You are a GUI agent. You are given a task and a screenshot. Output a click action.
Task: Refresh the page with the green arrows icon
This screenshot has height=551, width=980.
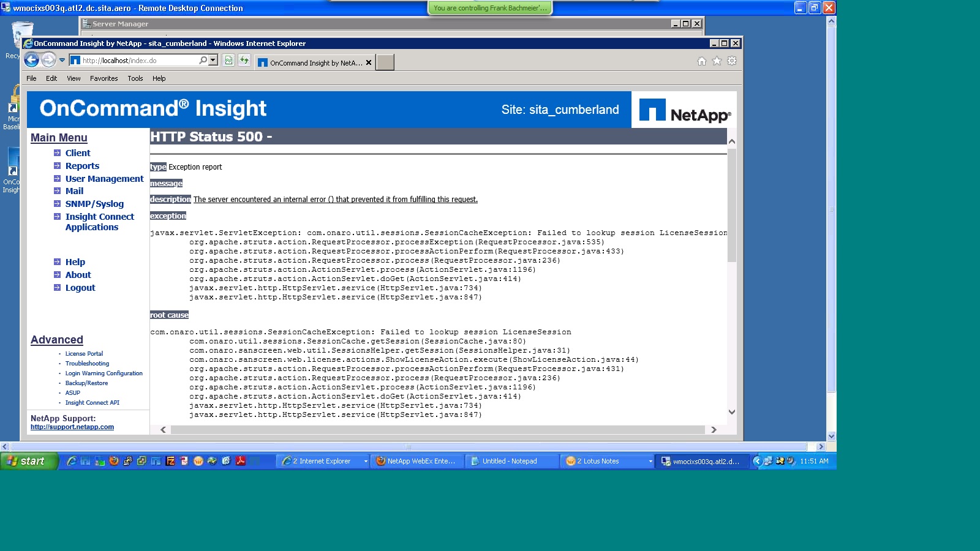(244, 60)
